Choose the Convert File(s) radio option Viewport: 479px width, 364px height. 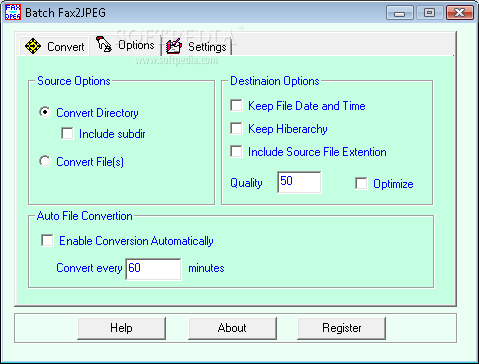(x=45, y=161)
